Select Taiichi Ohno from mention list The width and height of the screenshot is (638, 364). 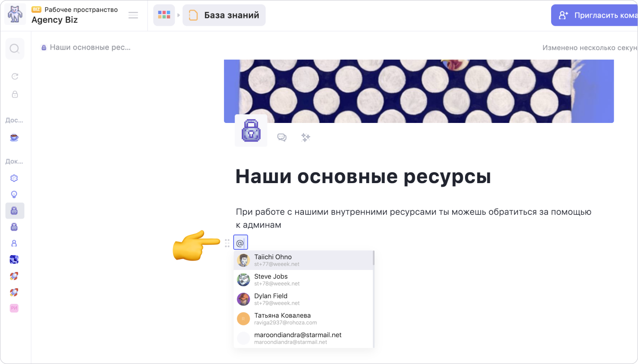303,260
